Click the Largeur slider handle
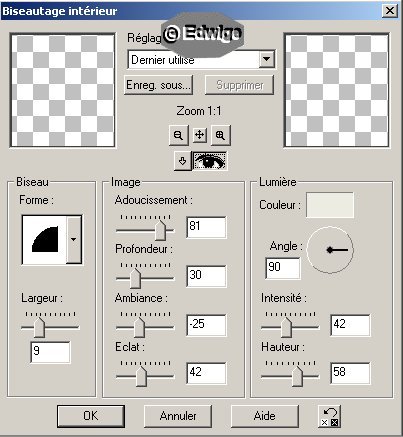This screenshot has height=437, width=403. point(40,327)
